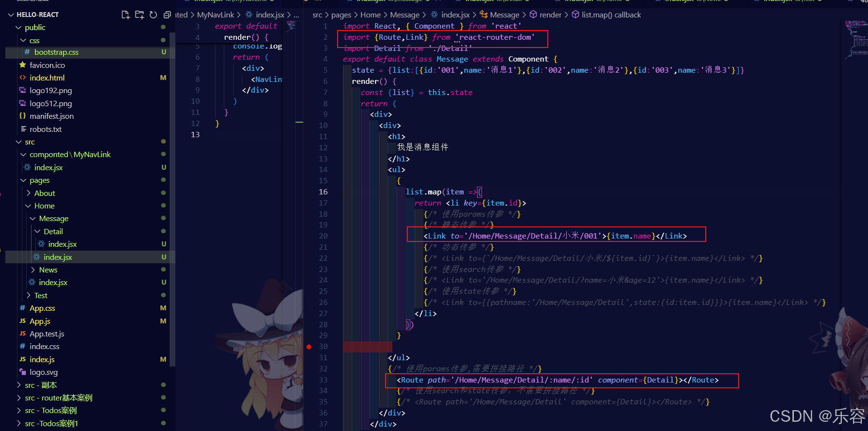Open index.css file
868x431 pixels.
pyautogui.click(x=44, y=347)
